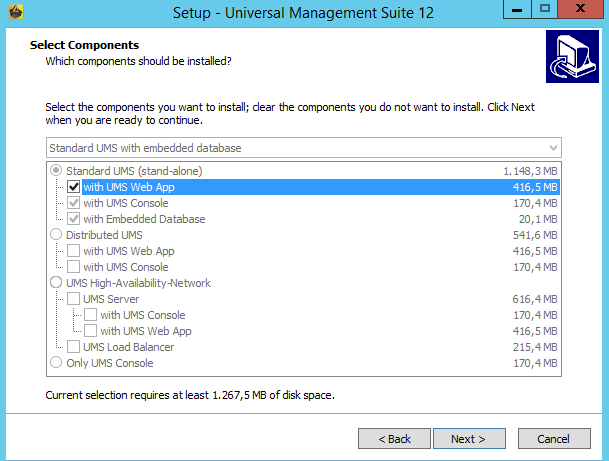Uncheck the highlighted 'with UMS Web App' checkbox
609x461 pixels.
click(74, 187)
